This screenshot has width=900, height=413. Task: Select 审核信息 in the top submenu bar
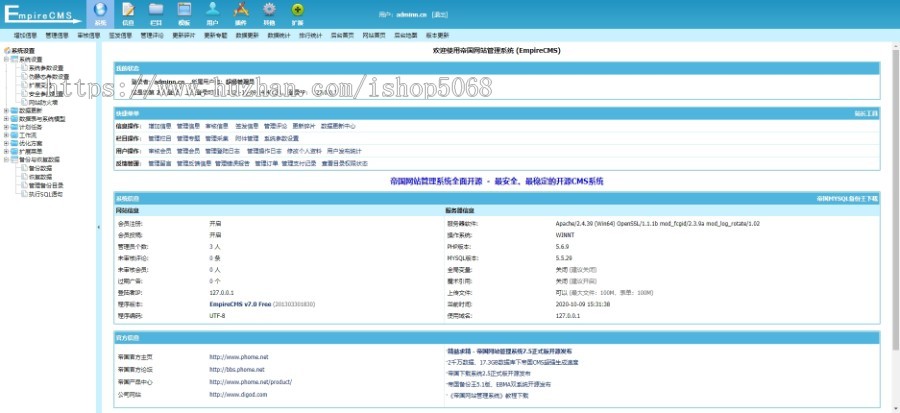pos(88,36)
